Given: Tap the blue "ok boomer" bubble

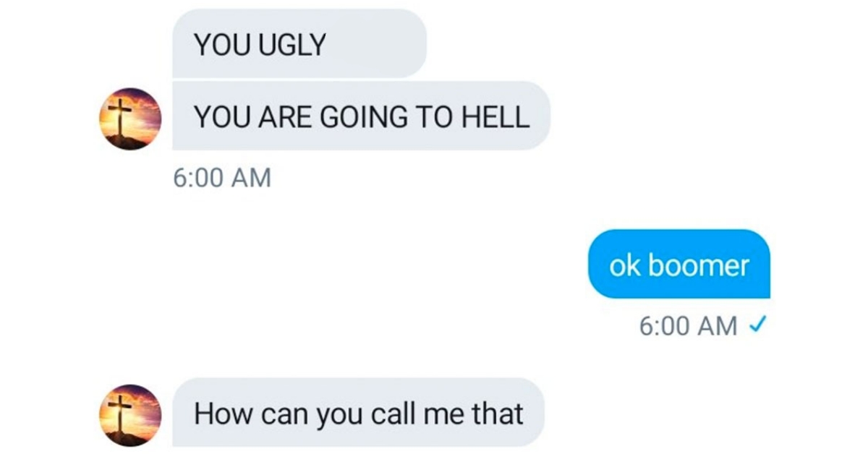Looking at the screenshot, I should point(679,264).
